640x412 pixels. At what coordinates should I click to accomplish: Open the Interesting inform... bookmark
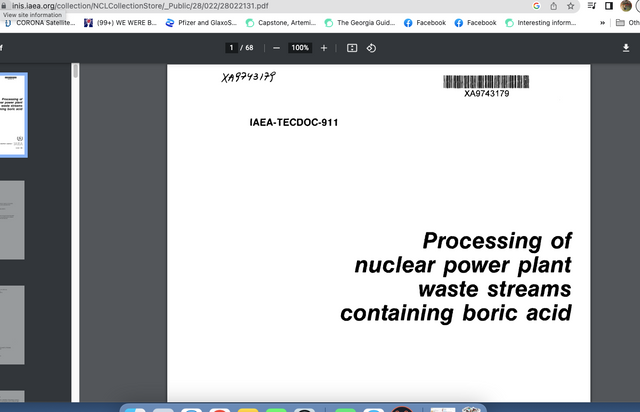pyautogui.click(x=540, y=23)
